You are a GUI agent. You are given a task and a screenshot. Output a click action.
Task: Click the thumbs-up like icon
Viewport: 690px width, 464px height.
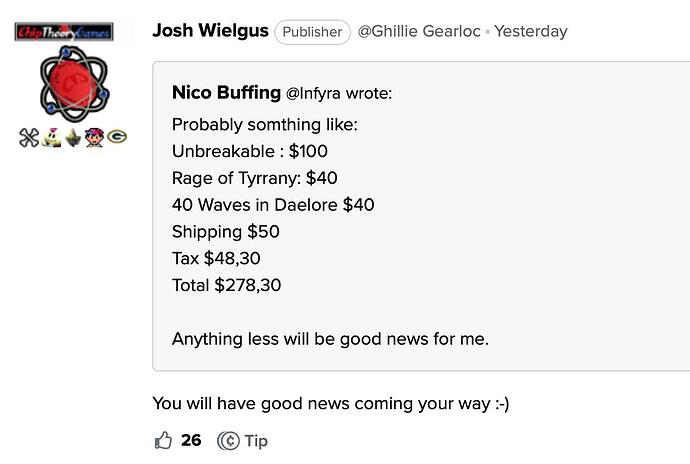pos(163,440)
